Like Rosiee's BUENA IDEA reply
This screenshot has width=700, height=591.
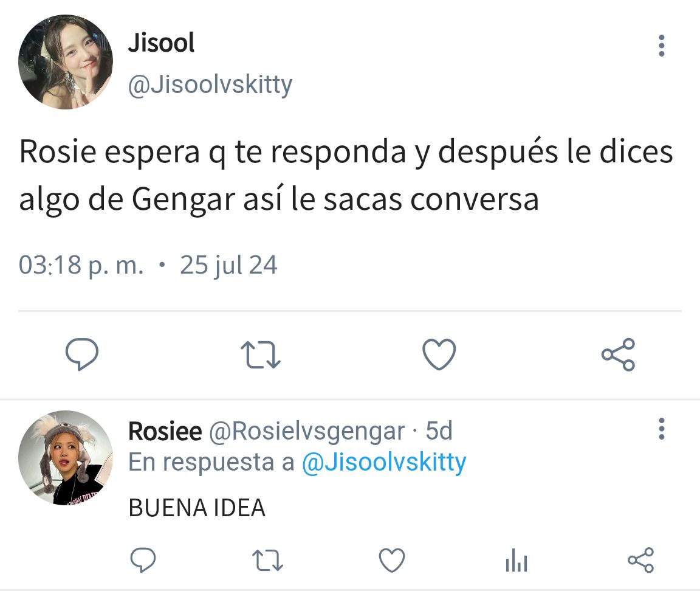(392, 560)
